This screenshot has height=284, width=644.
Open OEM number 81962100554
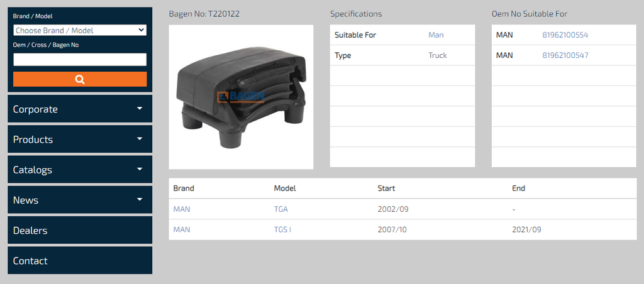coord(565,35)
